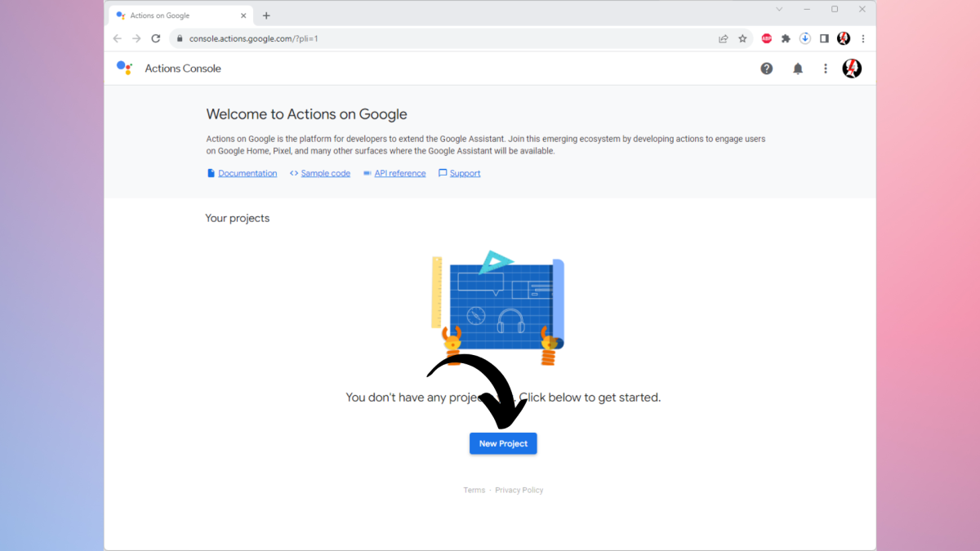Click the share page icon in address bar
The image size is (980, 551).
723,38
